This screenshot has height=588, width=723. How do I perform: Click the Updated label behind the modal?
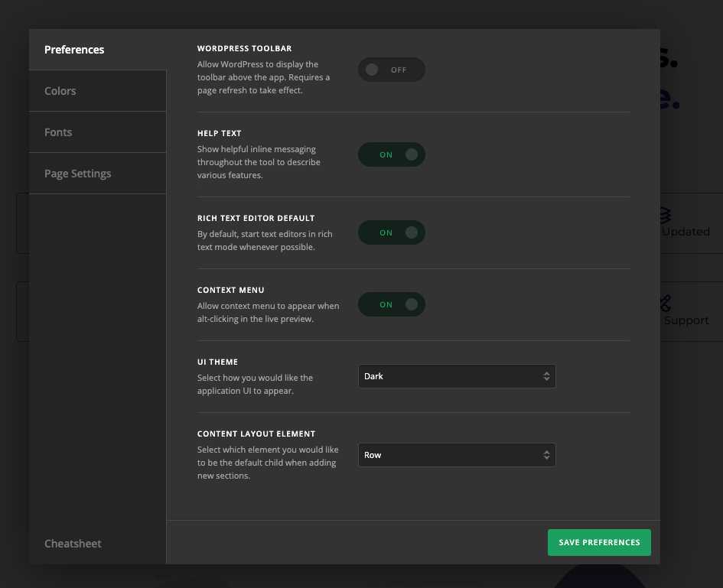pyautogui.click(x=686, y=232)
